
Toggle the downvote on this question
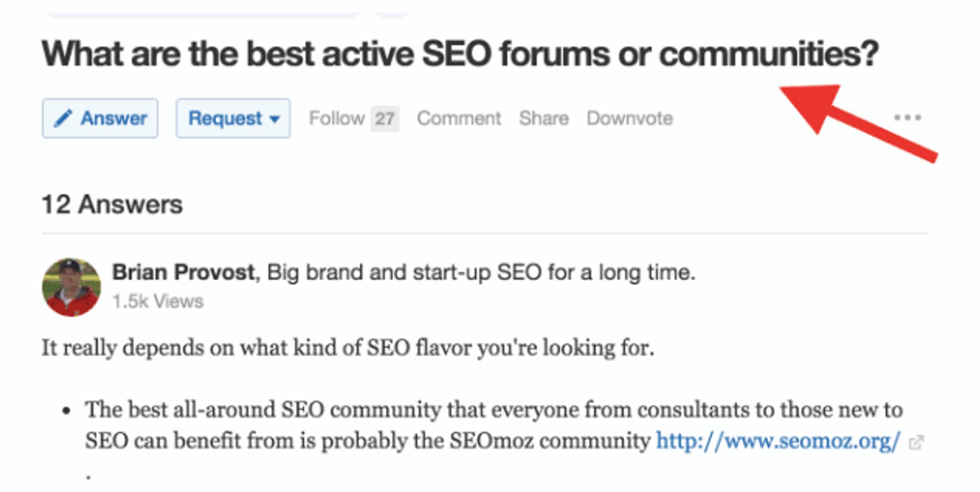pos(629,118)
